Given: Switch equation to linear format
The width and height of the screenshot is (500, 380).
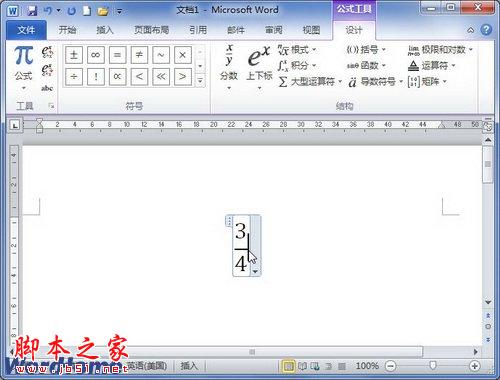Looking at the screenshot, I should click(47, 70).
